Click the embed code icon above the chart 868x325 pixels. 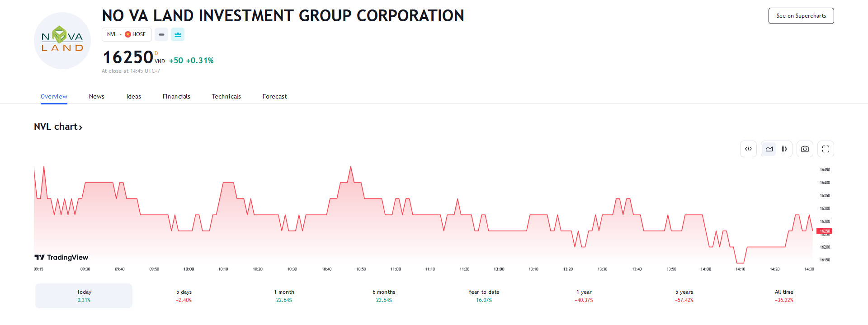(748, 149)
